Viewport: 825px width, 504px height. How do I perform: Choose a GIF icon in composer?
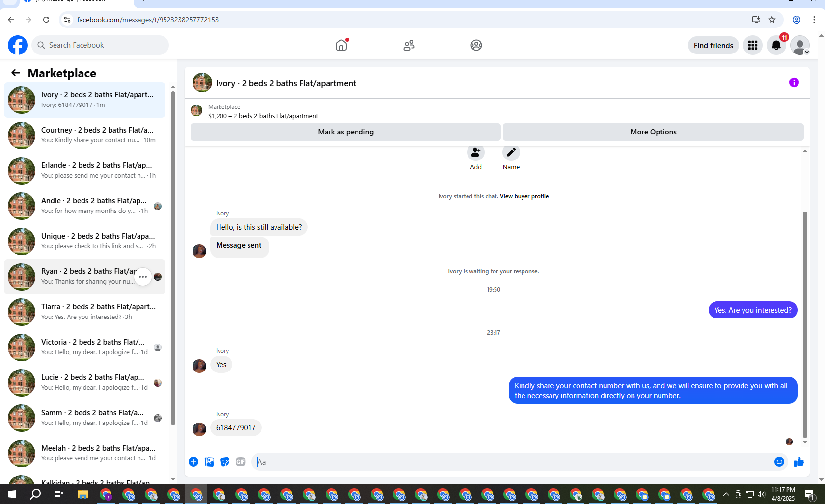241,462
